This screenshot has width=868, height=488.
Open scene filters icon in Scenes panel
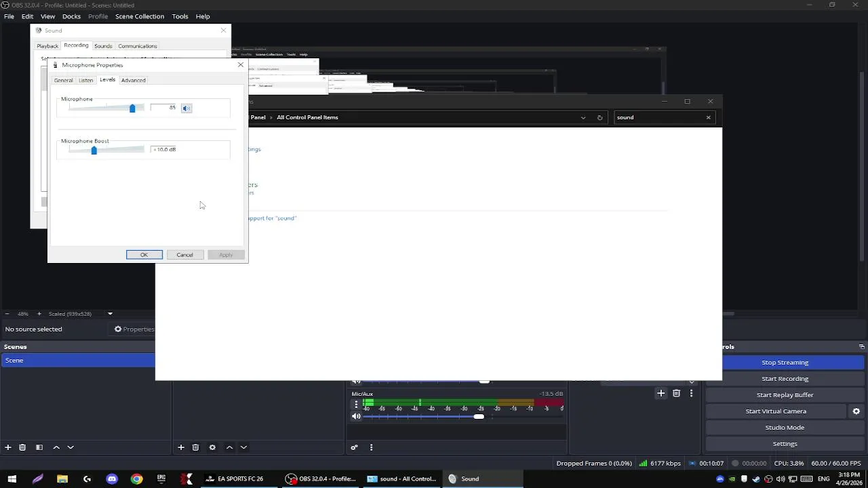(39, 447)
